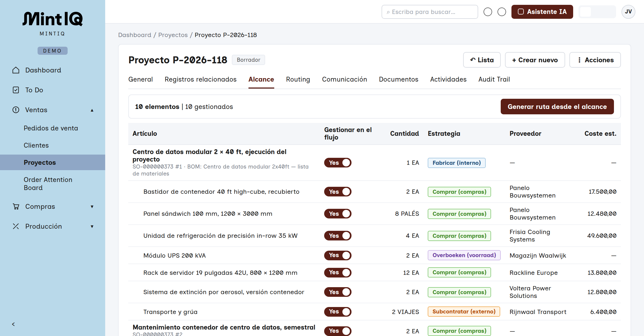This screenshot has width=644, height=336.
Task: Click the Borrador status badge
Action: coord(248,60)
